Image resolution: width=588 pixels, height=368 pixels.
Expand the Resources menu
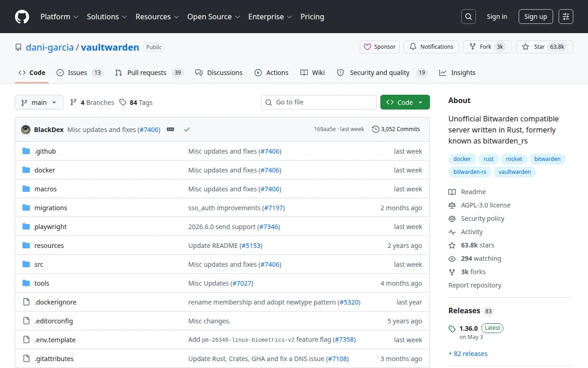(157, 17)
